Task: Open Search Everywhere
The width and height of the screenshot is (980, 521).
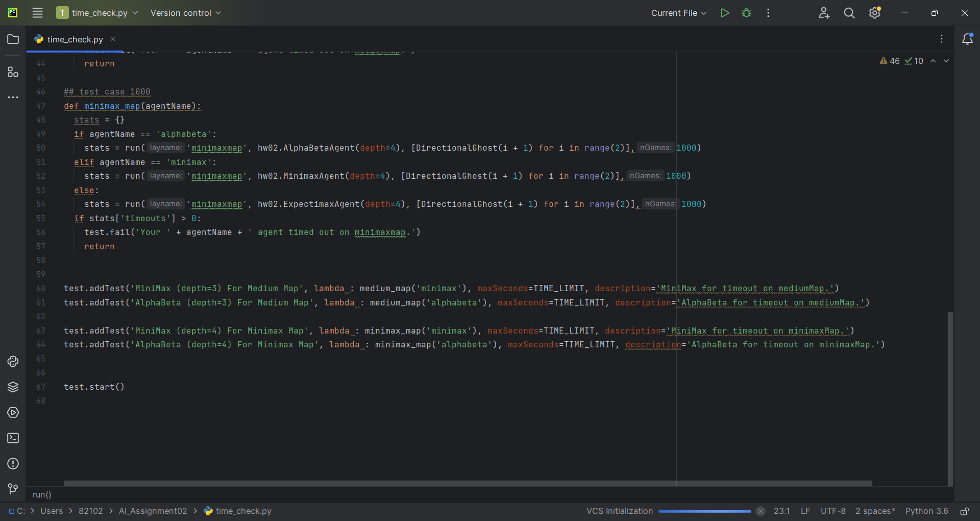Action: 849,13
